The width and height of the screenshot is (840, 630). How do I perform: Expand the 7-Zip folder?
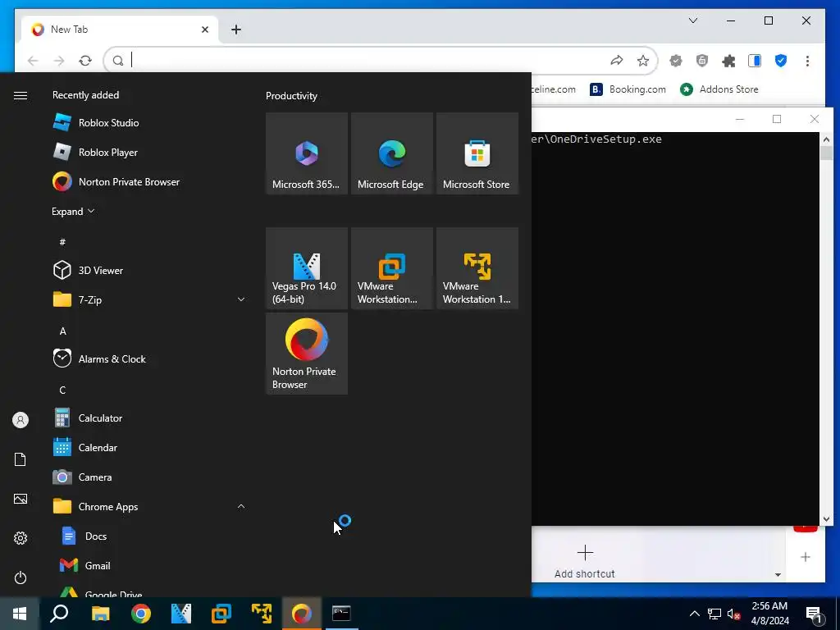[241, 299]
